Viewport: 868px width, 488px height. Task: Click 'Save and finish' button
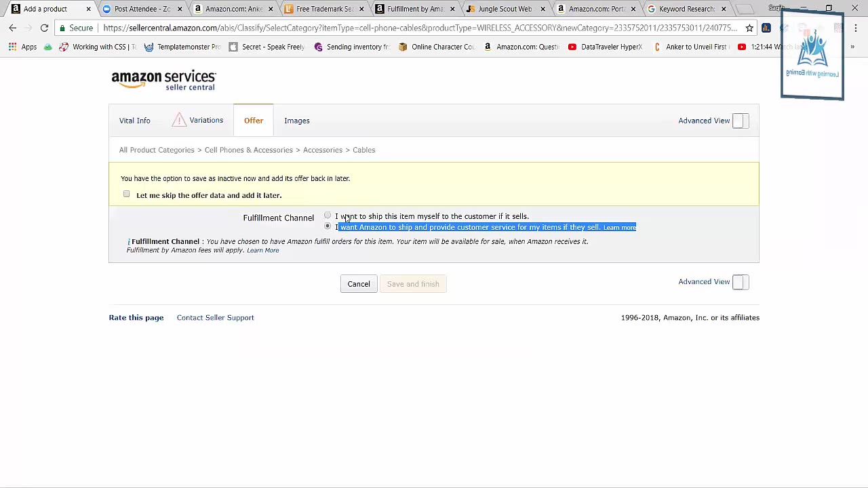(413, 284)
